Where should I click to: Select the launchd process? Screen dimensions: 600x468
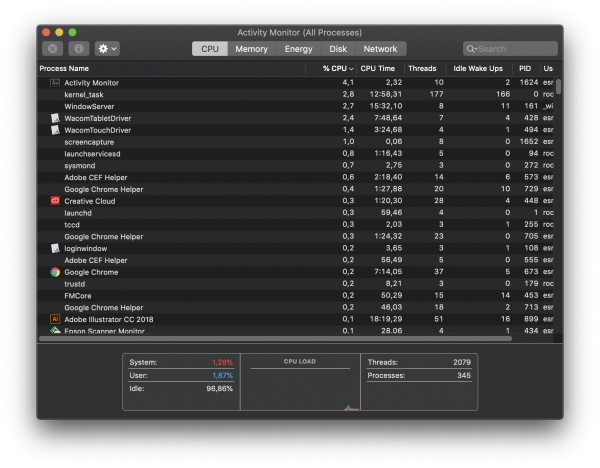[x=295, y=213]
